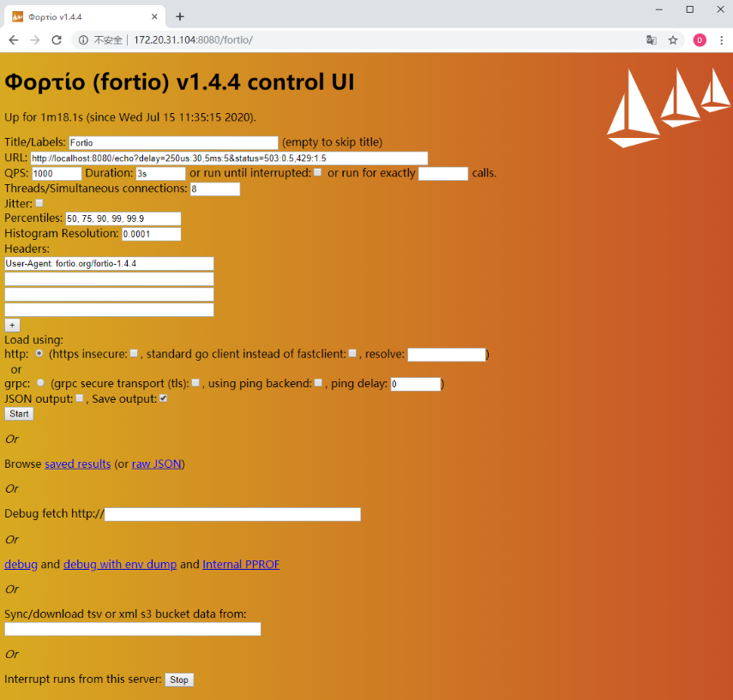The width and height of the screenshot is (733, 700).
Task: Open the Internal PPROF link
Action: [x=241, y=565]
